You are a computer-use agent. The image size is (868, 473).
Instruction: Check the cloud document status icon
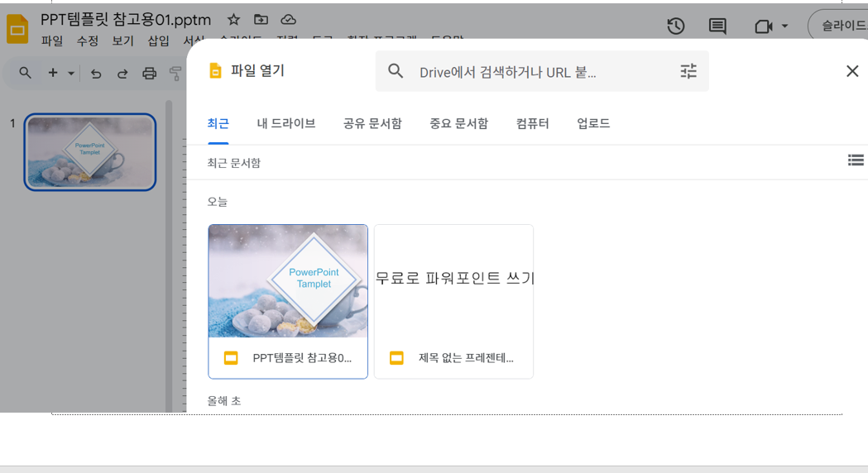coord(289,20)
